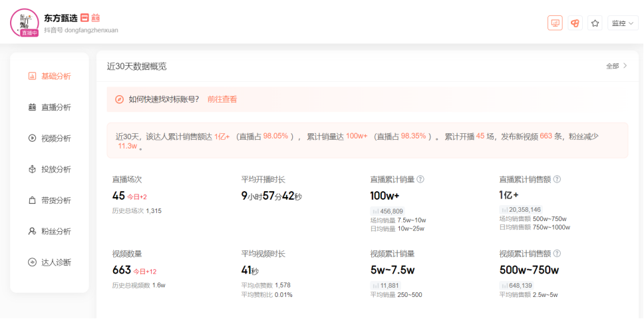Go to 投放分析 in the sidebar
Screen dimensions: 644x319
coord(49,169)
